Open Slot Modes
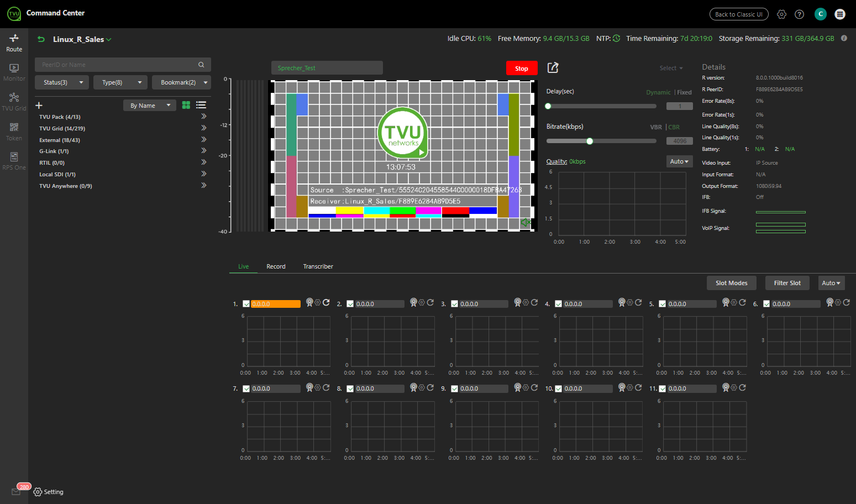The height and width of the screenshot is (504, 856). point(731,283)
